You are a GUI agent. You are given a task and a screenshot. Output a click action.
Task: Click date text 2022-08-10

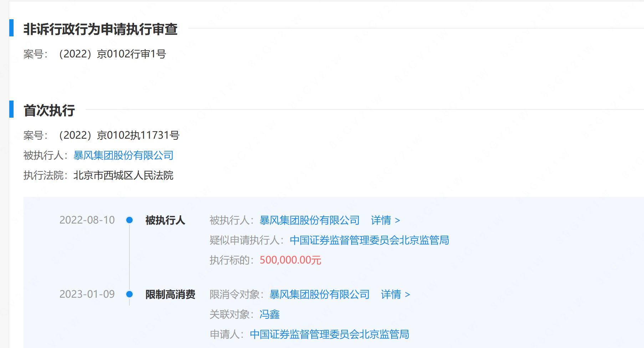[x=87, y=220]
